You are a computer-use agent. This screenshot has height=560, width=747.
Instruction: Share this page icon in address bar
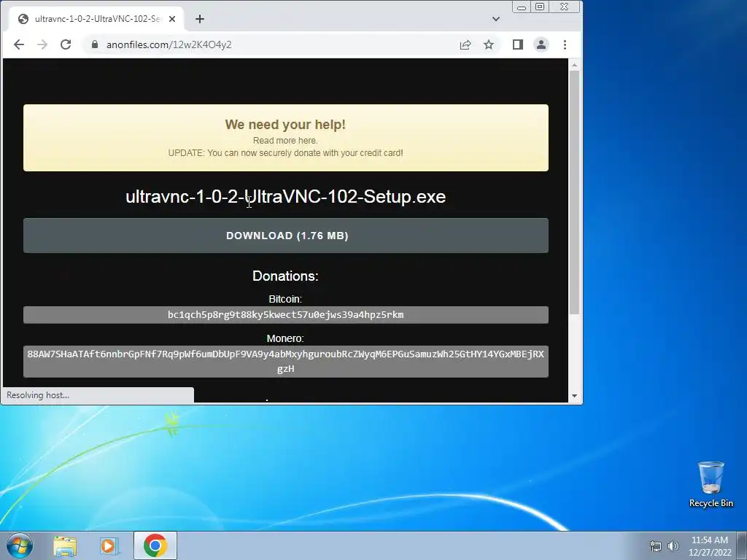pyautogui.click(x=465, y=44)
